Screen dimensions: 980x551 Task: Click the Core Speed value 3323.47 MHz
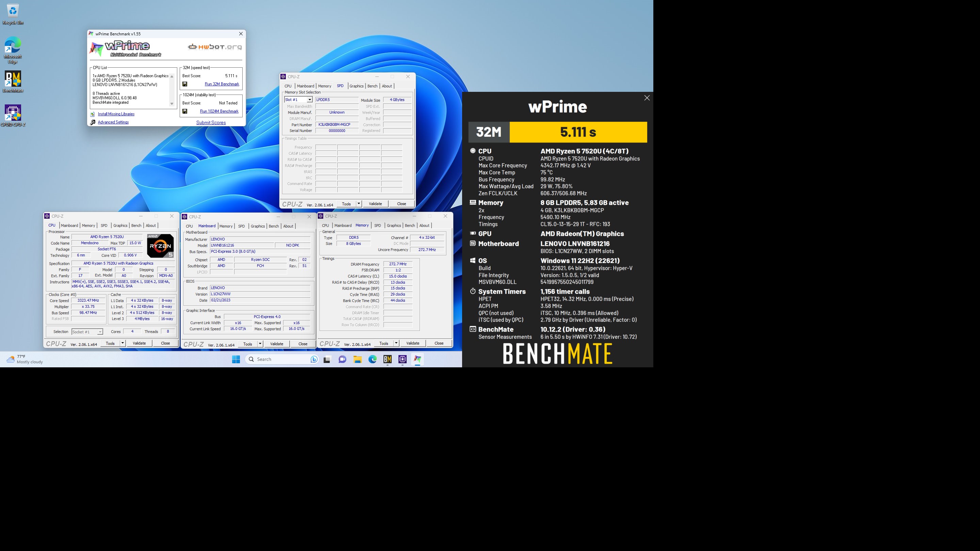click(x=88, y=301)
